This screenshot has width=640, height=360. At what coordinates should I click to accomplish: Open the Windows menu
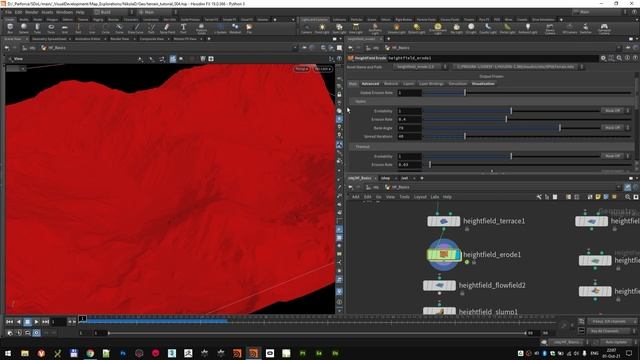coord(64,12)
